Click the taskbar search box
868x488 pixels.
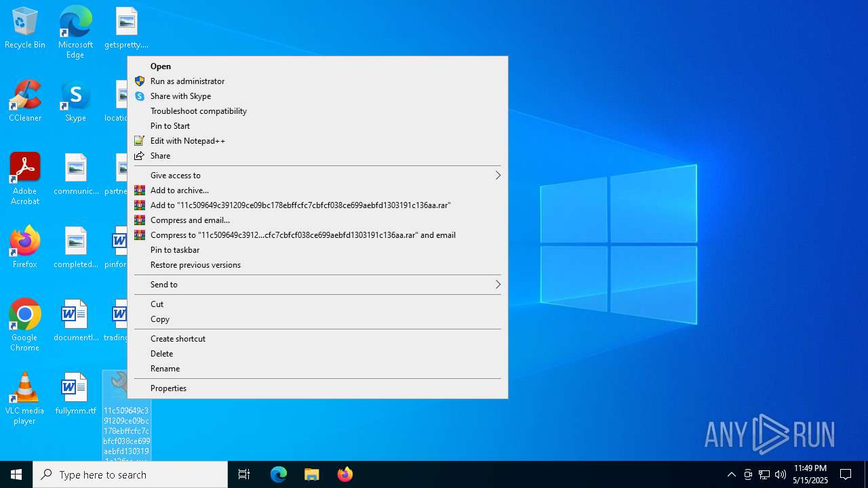click(x=130, y=474)
